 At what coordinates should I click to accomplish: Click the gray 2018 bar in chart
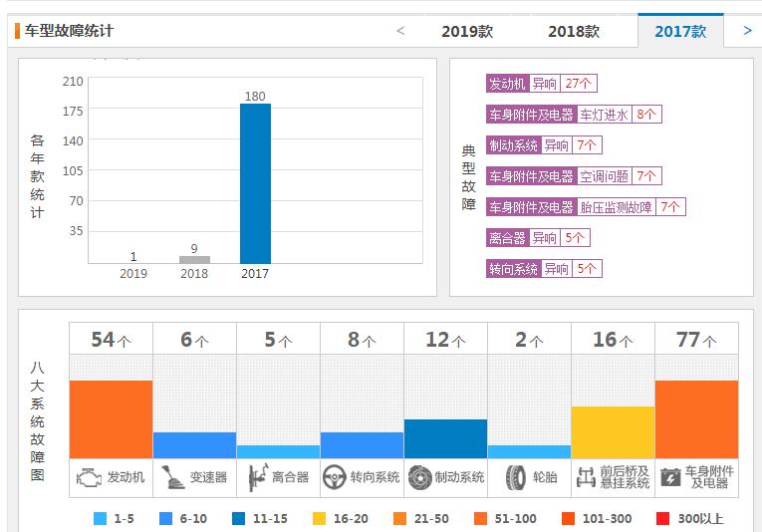[194, 259]
